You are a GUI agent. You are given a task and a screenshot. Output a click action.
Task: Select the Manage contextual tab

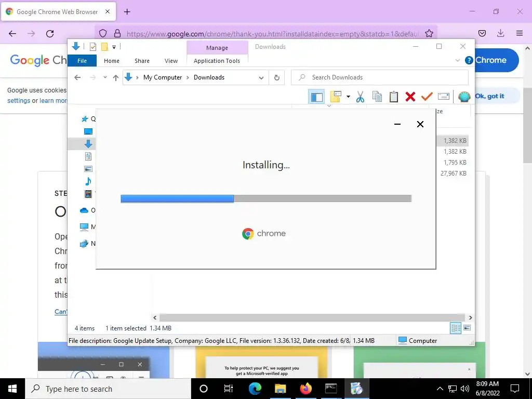(217, 48)
